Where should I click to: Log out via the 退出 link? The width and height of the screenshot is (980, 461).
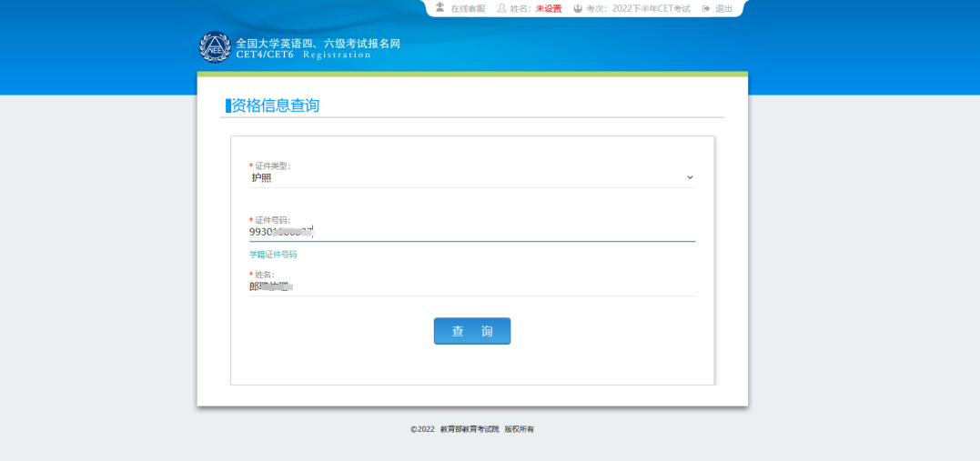click(x=723, y=9)
